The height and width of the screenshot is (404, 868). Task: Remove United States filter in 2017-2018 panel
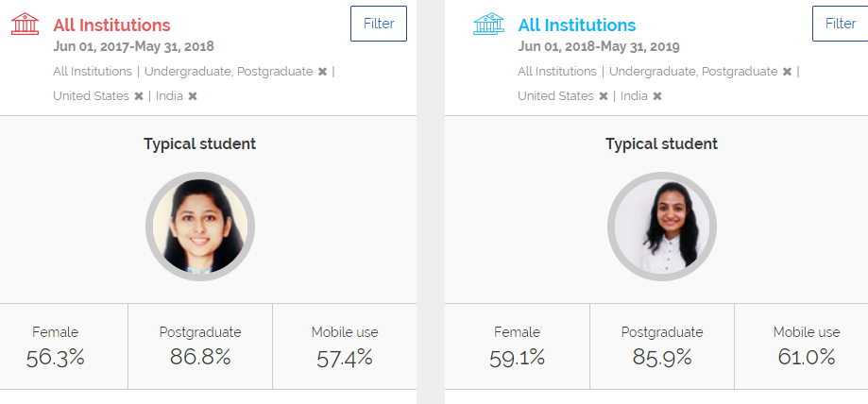click(x=139, y=96)
